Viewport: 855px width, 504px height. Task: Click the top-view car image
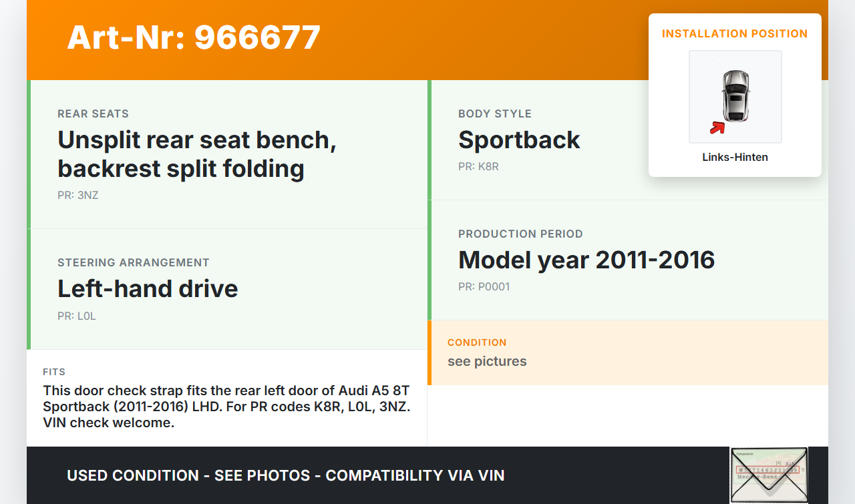(735, 95)
